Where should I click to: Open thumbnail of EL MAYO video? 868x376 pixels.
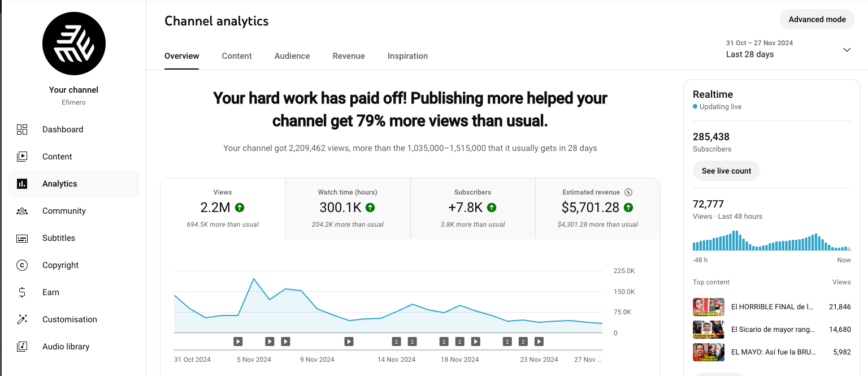click(709, 352)
